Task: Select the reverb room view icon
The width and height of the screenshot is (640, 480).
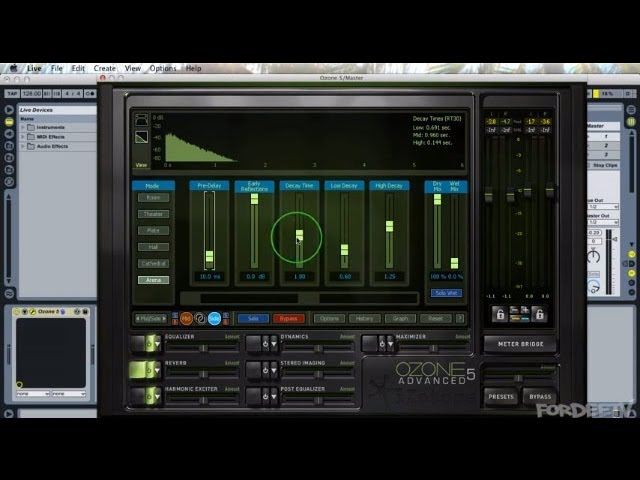Action: tap(142, 120)
